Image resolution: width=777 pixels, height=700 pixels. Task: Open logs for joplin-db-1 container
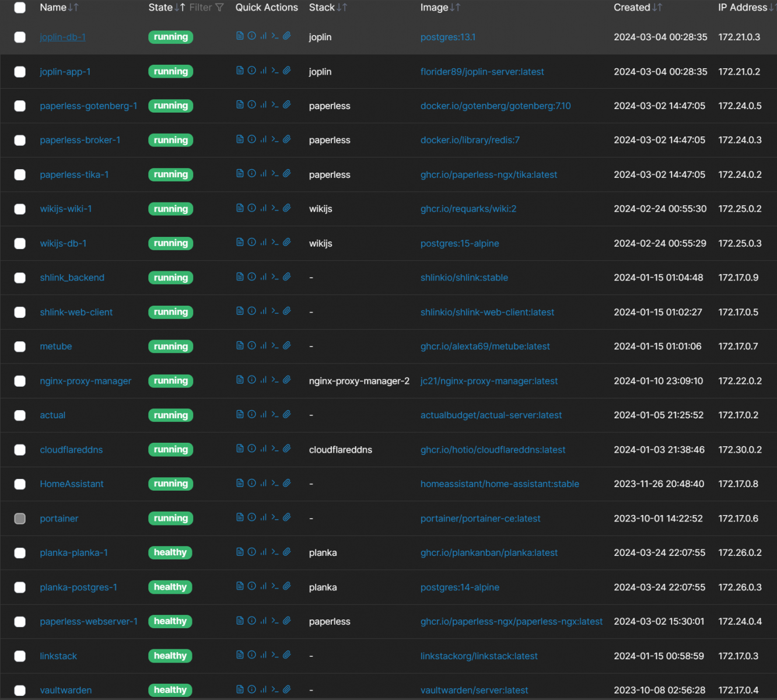click(240, 36)
